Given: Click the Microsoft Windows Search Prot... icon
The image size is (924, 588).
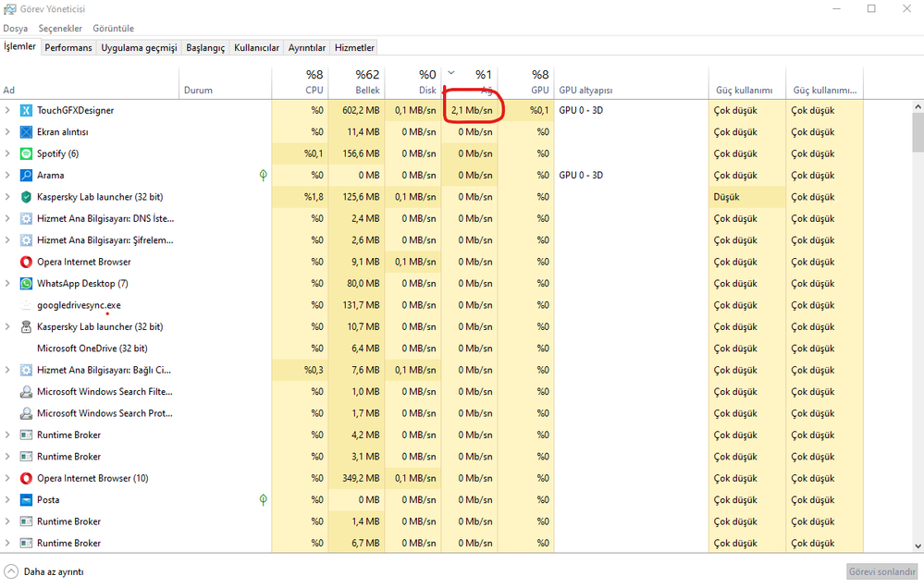Looking at the screenshot, I should pos(26,413).
